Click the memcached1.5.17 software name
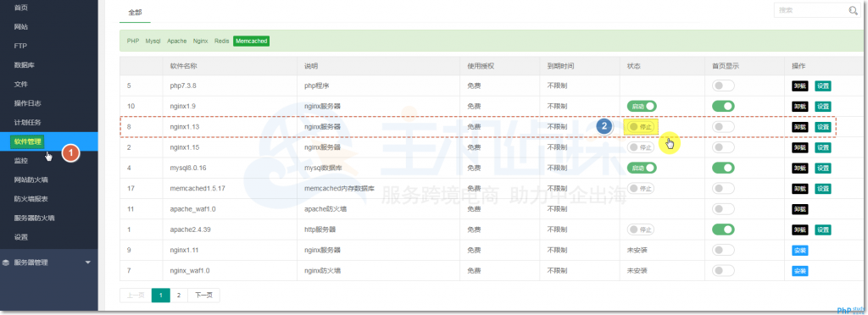 198,189
